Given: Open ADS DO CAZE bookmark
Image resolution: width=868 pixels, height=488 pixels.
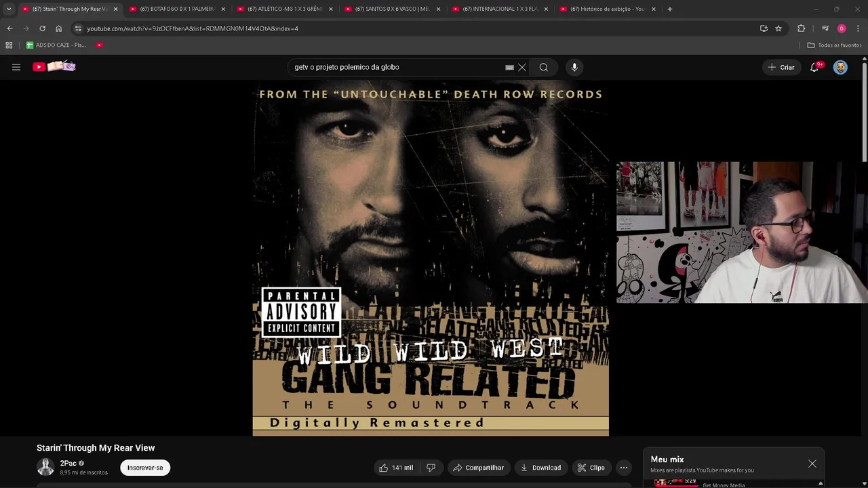Looking at the screenshot, I should pos(56,45).
